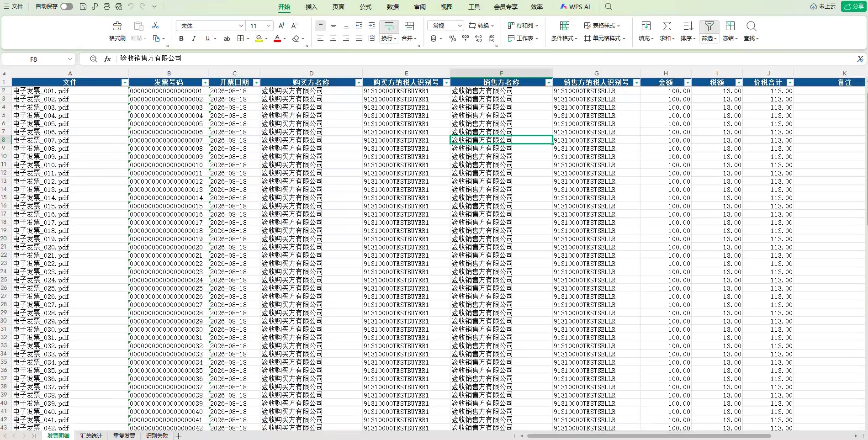Open print preview icon
The image size is (868, 440).
click(x=119, y=6)
